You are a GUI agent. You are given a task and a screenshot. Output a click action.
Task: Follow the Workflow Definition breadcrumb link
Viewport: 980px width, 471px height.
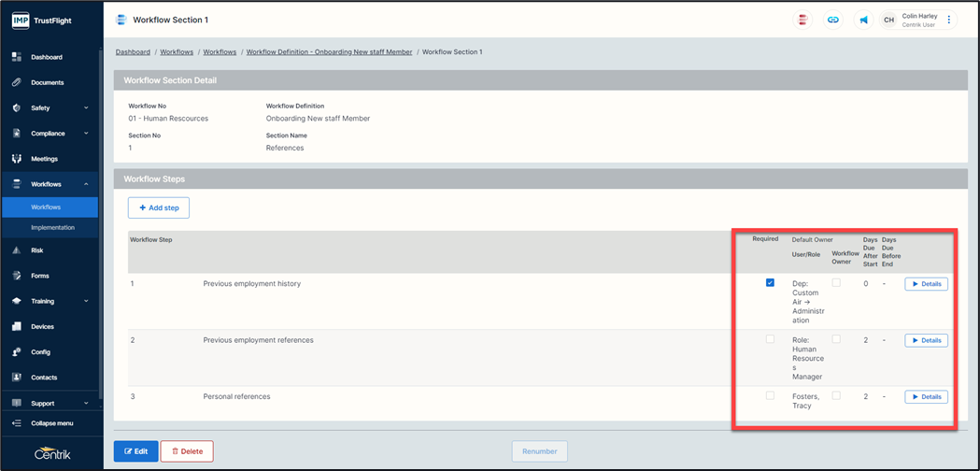[329, 52]
